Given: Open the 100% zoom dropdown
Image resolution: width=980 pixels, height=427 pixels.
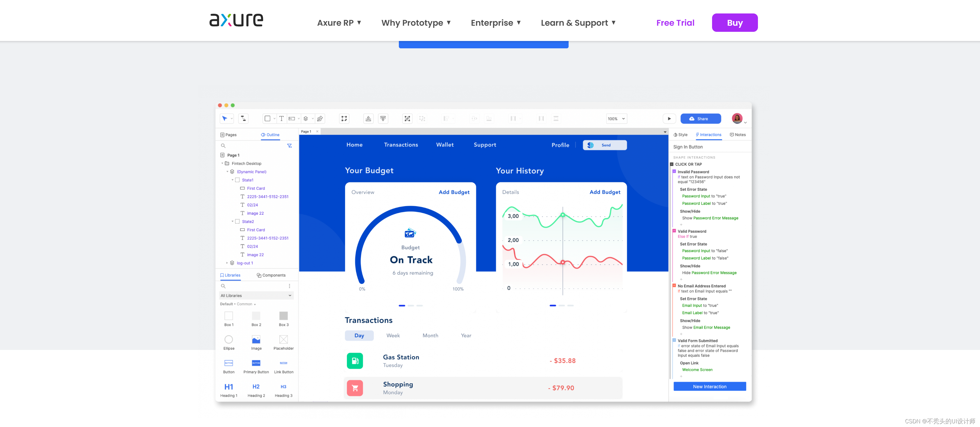Looking at the screenshot, I should coord(616,119).
